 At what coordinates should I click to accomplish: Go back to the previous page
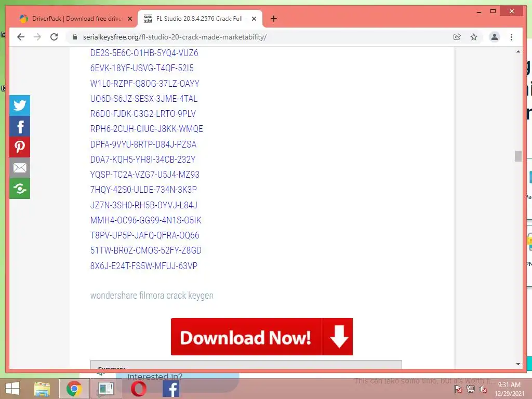pyautogui.click(x=21, y=37)
